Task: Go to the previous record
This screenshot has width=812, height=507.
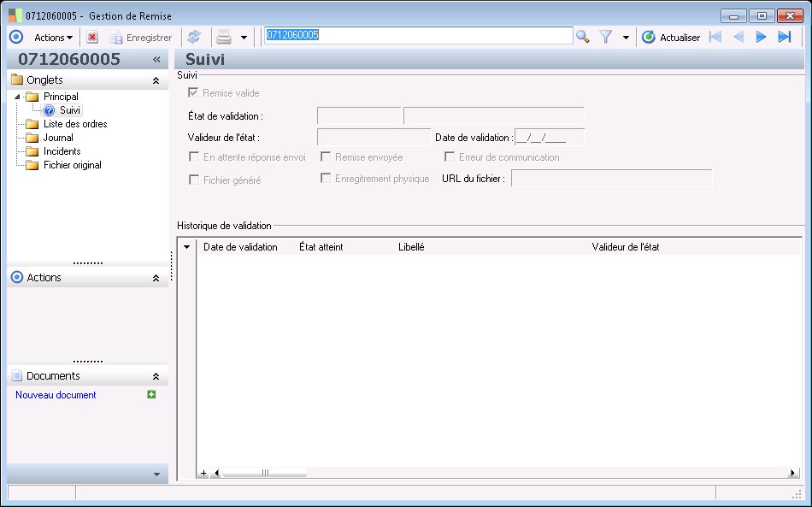Action: [x=738, y=37]
